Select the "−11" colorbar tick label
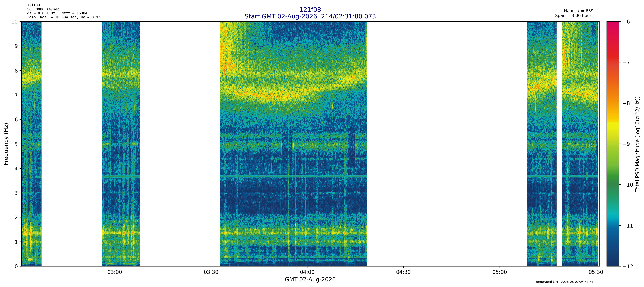The height and width of the screenshot is (287, 644). 628,225
